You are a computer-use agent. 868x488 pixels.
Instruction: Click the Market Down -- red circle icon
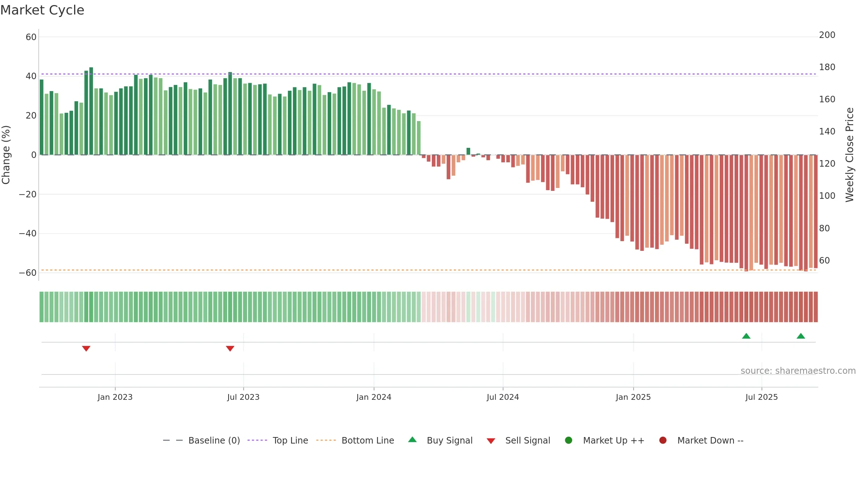pos(663,440)
